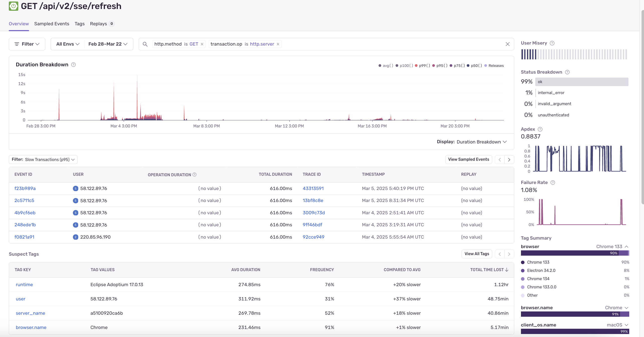Open event ID f23b989a link
644x337 pixels.
click(25, 188)
